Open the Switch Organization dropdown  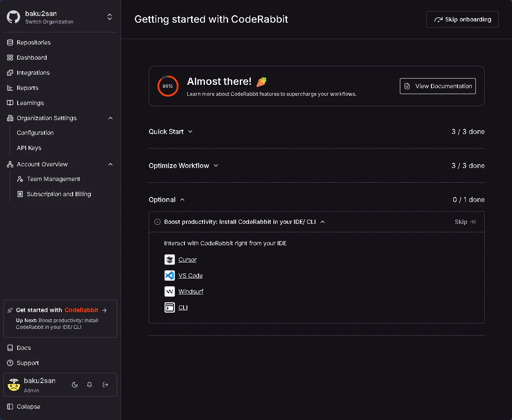point(110,17)
